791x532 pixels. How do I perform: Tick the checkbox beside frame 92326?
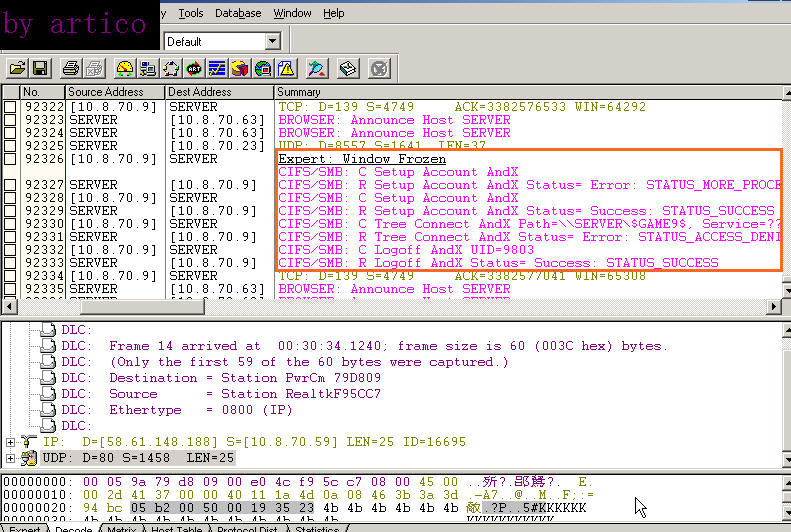[10, 159]
